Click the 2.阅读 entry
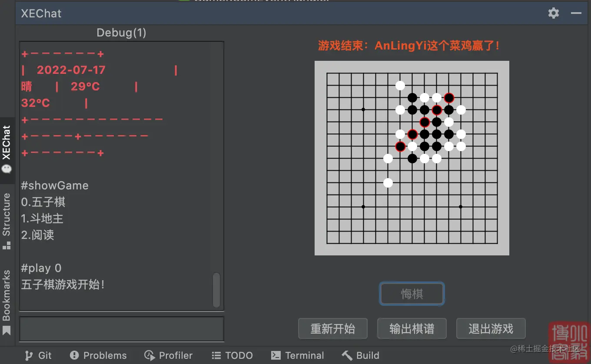591x364 pixels. pos(38,235)
